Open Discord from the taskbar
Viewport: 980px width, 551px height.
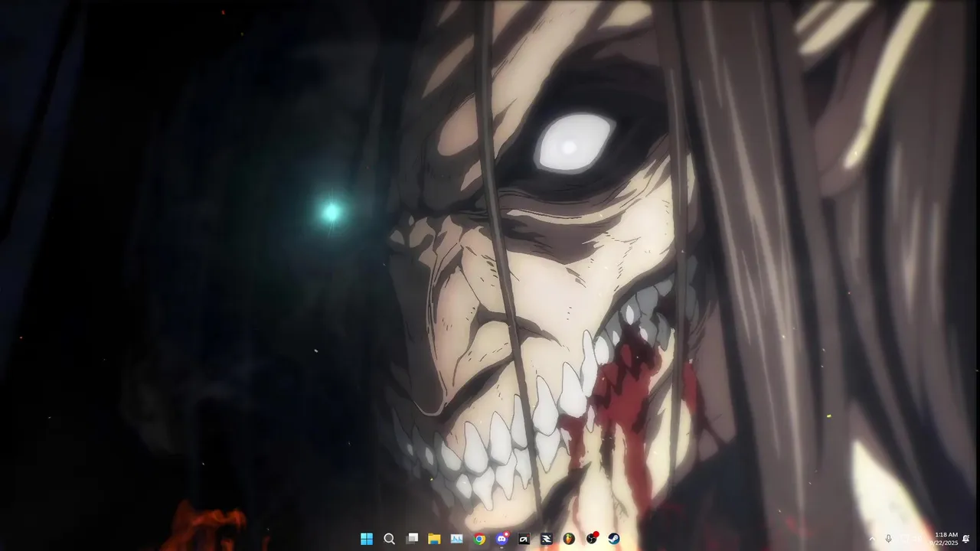pyautogui.click(x=501, y=539)
